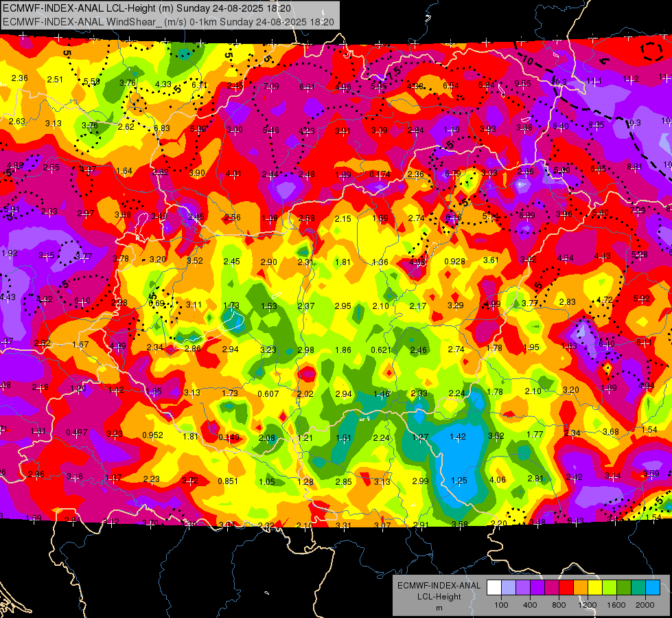Click the LCL-Height title line at top
Image resolution: width=672 pixels, height=618 pixels.
(x=147, y=8)
